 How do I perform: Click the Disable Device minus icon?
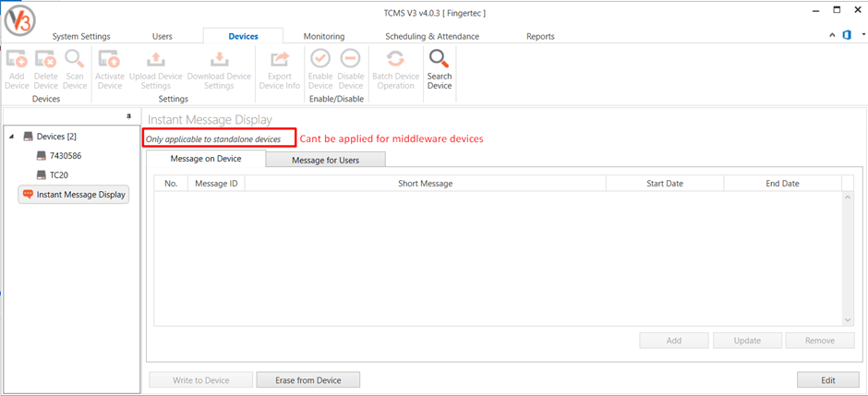click(x=351, y=61)
